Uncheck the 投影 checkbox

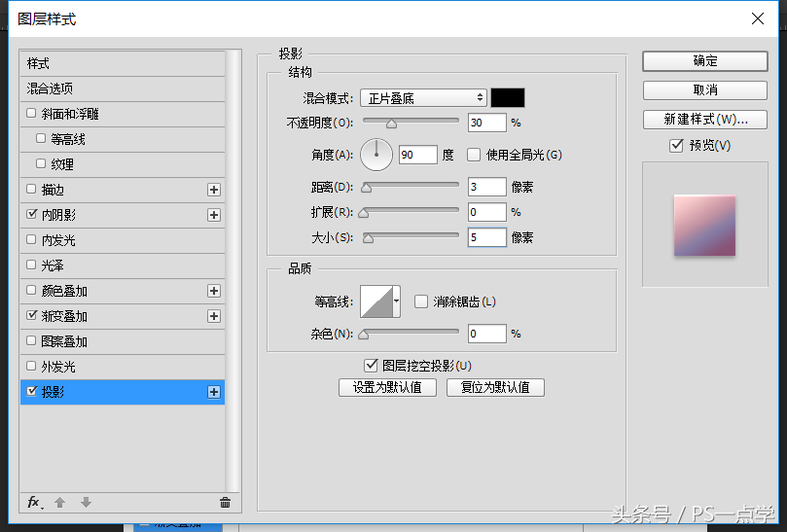coord(31,391)
